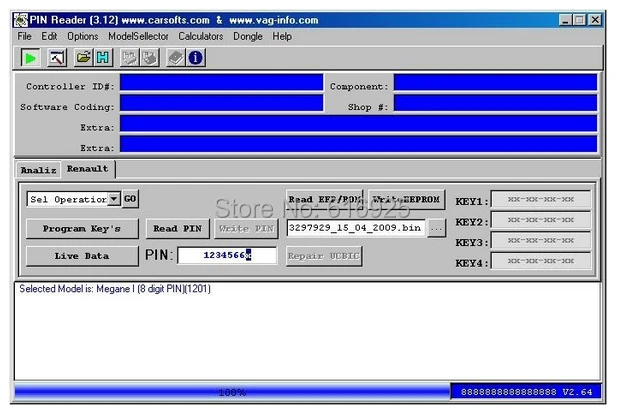The image size is (623, 415).
Task: Click the Write EEPROM button
Action: coord(406,199)
